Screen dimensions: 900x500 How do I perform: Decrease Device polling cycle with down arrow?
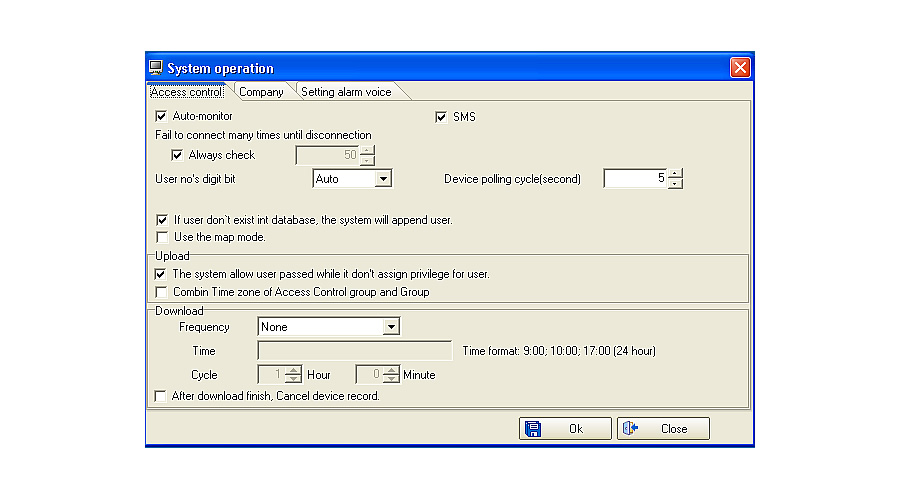[x=676, y=184]
